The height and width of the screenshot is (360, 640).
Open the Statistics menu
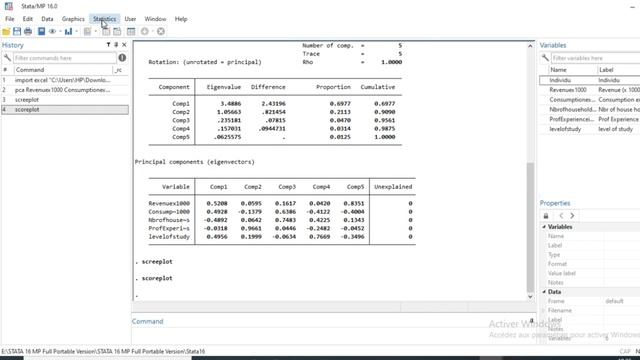(104, 19)
